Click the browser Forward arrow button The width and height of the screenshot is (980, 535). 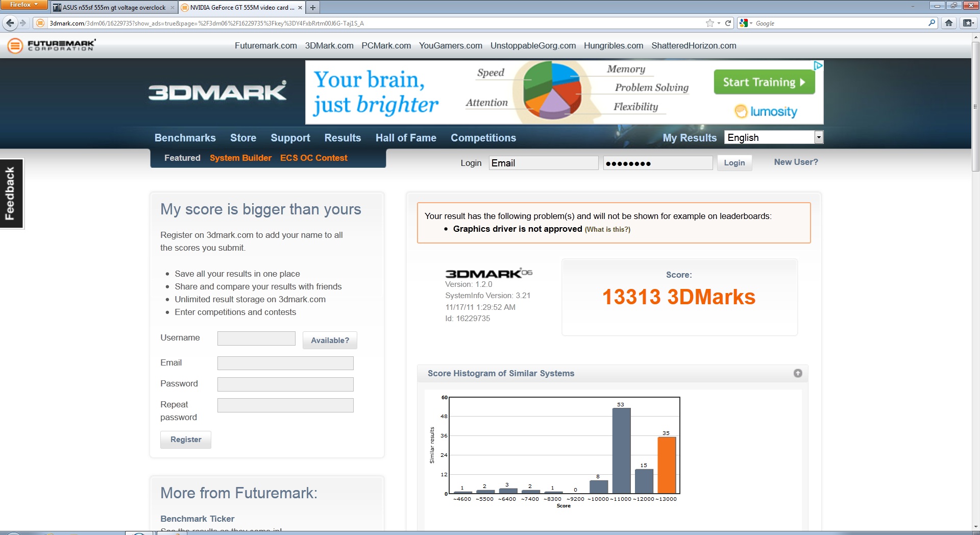(x=23, y=23)
